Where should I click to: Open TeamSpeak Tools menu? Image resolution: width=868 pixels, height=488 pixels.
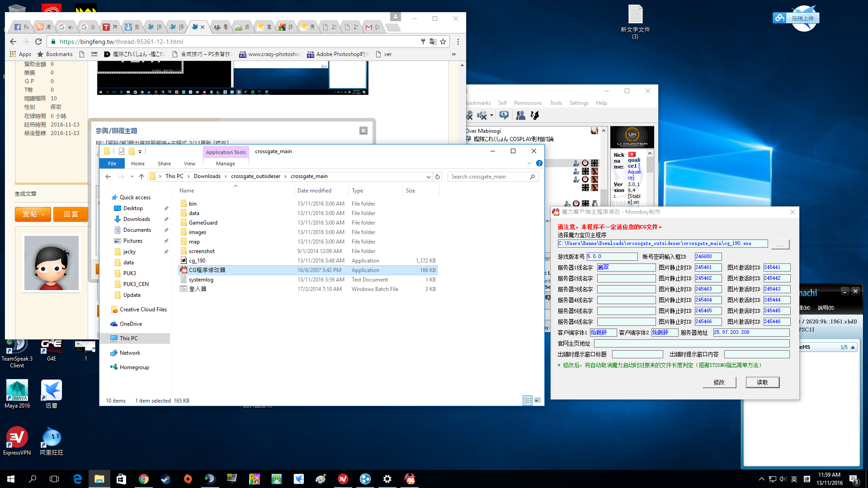pos(556,103)
